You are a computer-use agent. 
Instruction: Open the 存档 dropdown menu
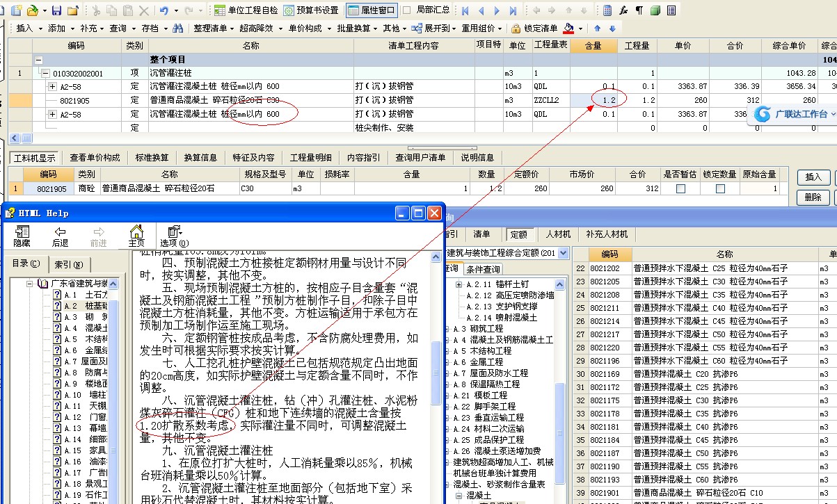(154, 29)
